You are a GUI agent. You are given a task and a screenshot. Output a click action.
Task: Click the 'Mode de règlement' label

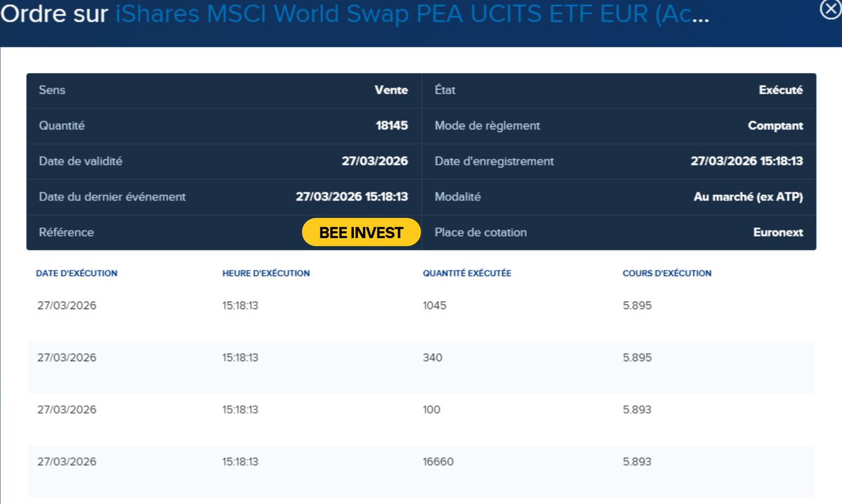487,126
